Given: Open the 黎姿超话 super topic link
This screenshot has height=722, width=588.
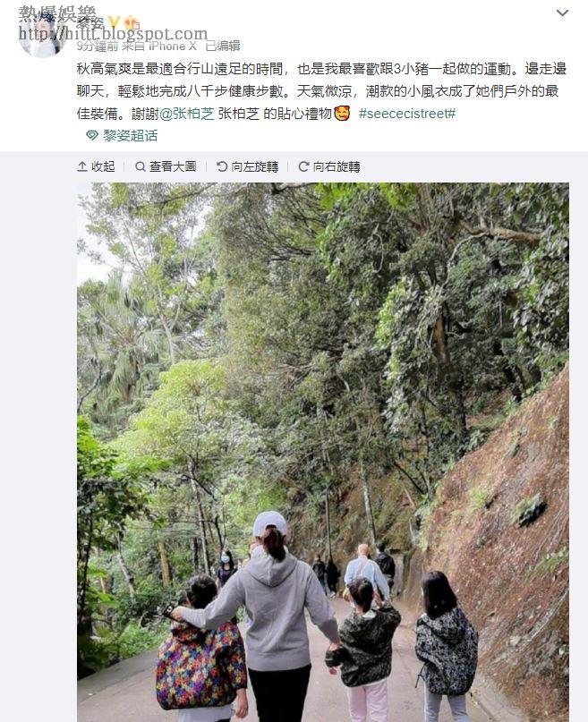Looking at the screenshot, I should tap(130, 135).
